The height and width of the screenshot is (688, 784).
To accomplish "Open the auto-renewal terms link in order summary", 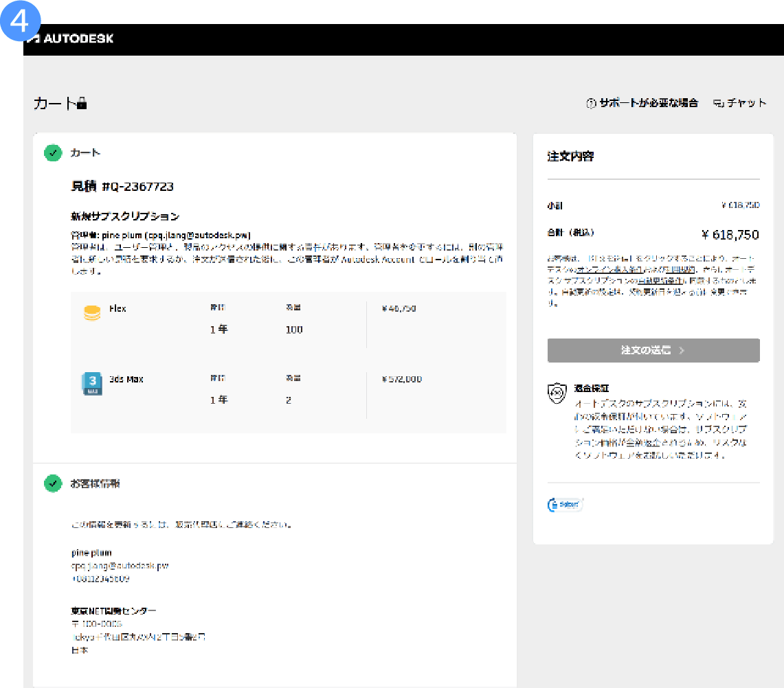I will pos(661,280).
